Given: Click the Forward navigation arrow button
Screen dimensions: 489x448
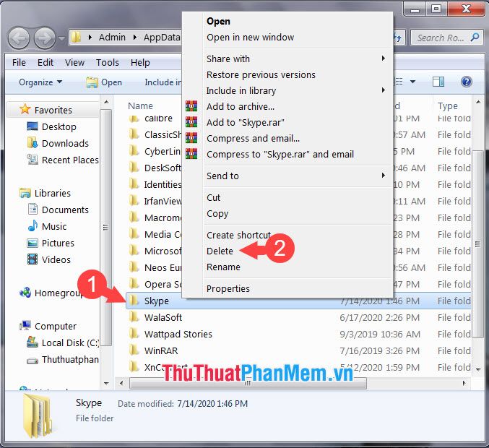Looking at the screenshot, I should click(x=45, y=38).
